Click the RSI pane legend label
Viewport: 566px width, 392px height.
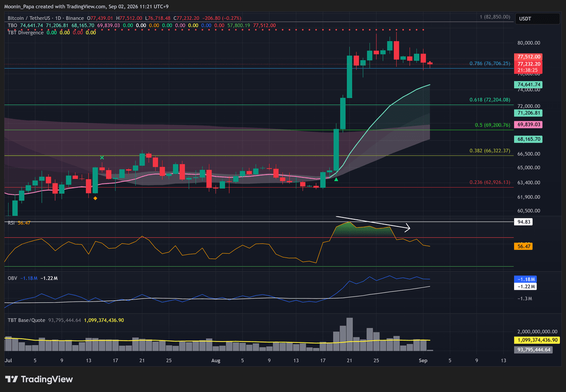[x=11, y=223]
